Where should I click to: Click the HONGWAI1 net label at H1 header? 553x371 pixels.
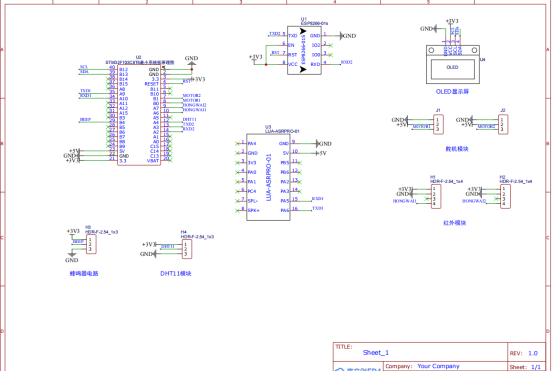[x=405, y=201]
